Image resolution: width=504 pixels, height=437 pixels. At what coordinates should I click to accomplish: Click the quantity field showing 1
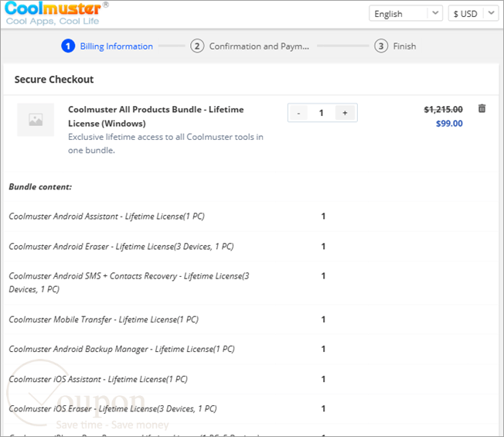click(x=321, y=113)
